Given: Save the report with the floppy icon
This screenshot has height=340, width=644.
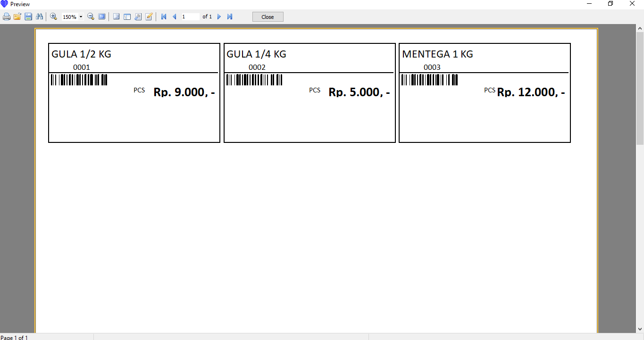Looking at the screenshot, I should pos(28,17).
